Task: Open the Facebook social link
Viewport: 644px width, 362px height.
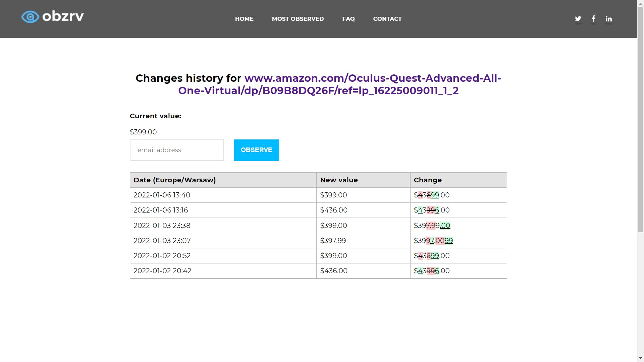Action: [x=594, y=19]
